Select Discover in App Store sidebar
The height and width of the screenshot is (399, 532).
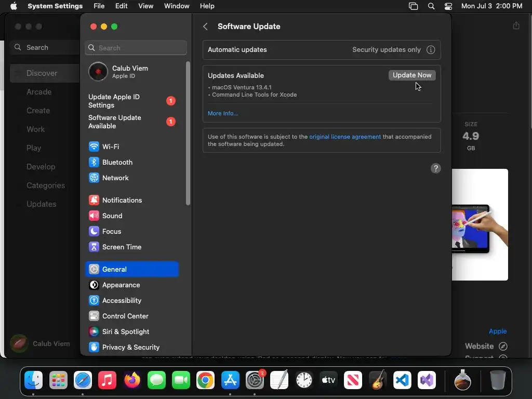[x=44, y=73]
